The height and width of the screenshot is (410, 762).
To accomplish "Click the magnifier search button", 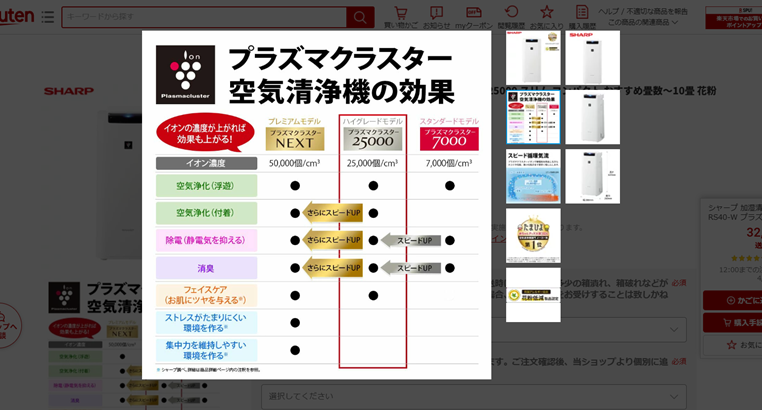I will (x=360, y=17).
